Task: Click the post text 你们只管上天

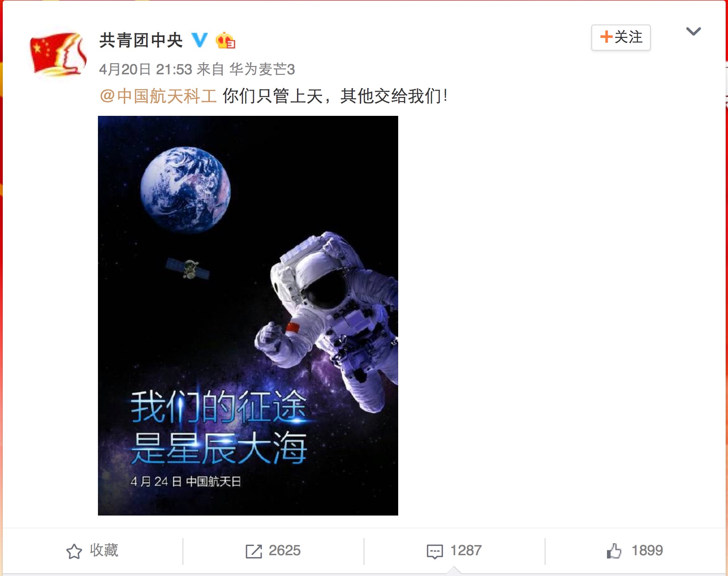Action: click(273, 96)
